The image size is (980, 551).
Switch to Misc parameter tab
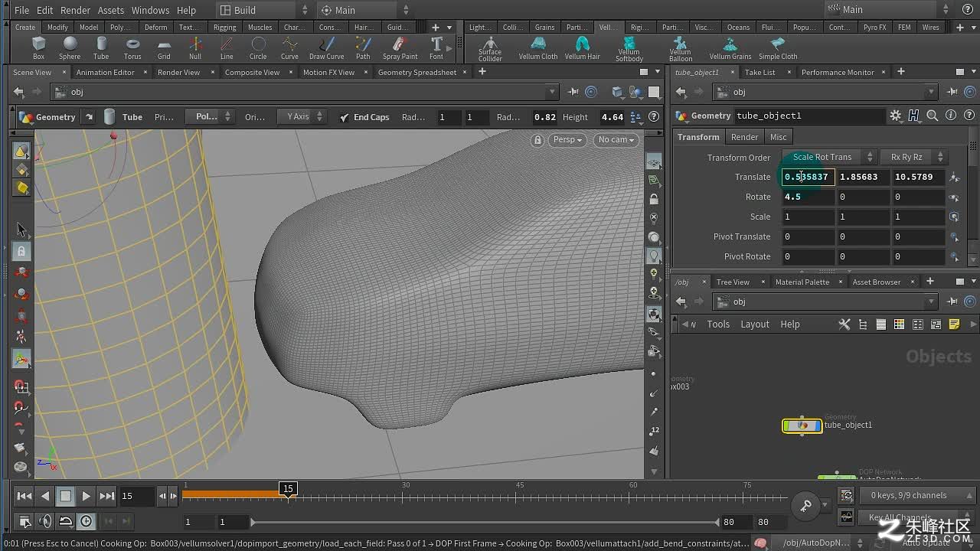(x=779, y=137)
